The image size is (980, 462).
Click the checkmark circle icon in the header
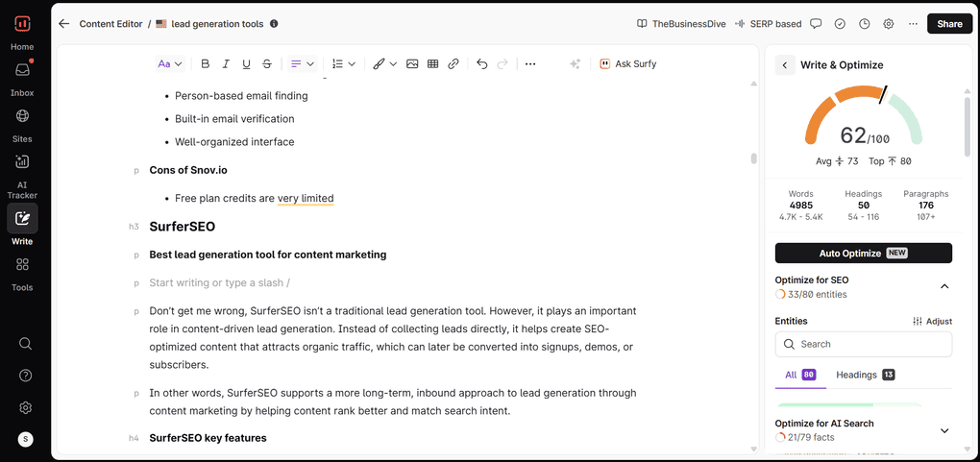click(840, 24)
